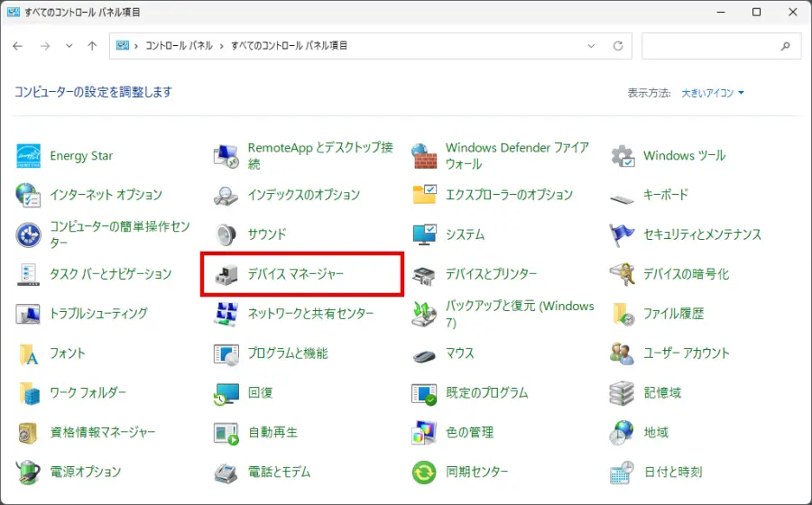Click the ネットワークと共有センター icon

click(226, 314)
